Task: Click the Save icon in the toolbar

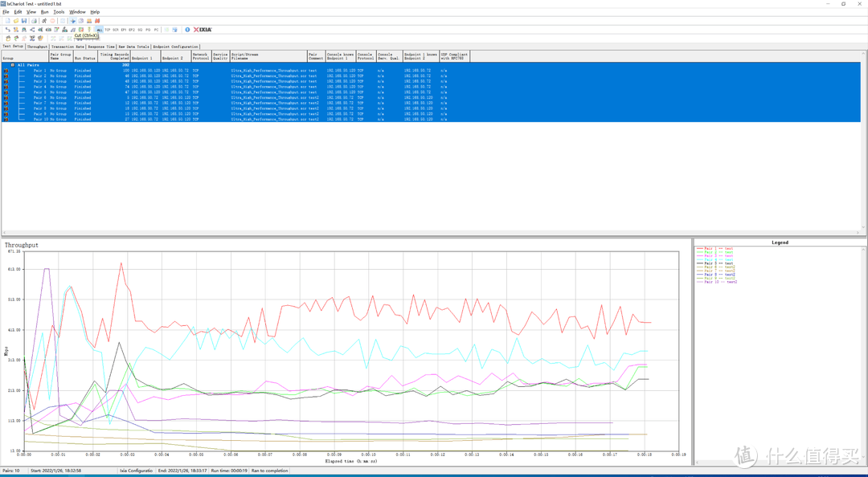Action: click(x=24, y=21)
